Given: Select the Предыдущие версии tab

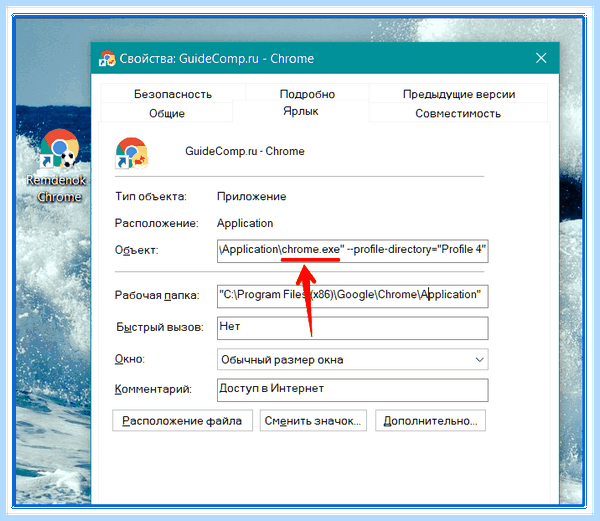Looking at the screenshot, I should pyautogui.click(x=458, y=94).
